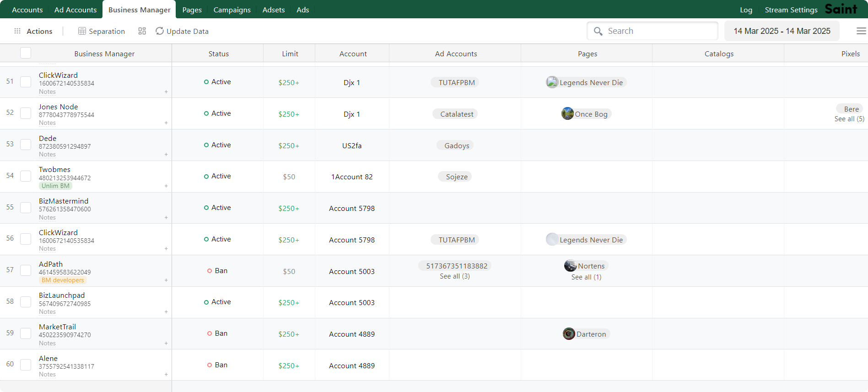Screen dimensions: 868x392
Task: Click the Separation table icon
Action: point(82,31)
